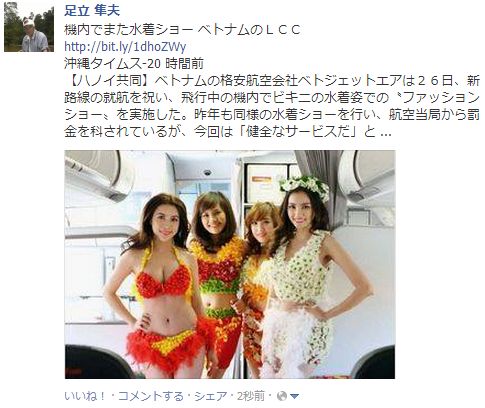Click the globe audience privacy icon

[282, 396]
